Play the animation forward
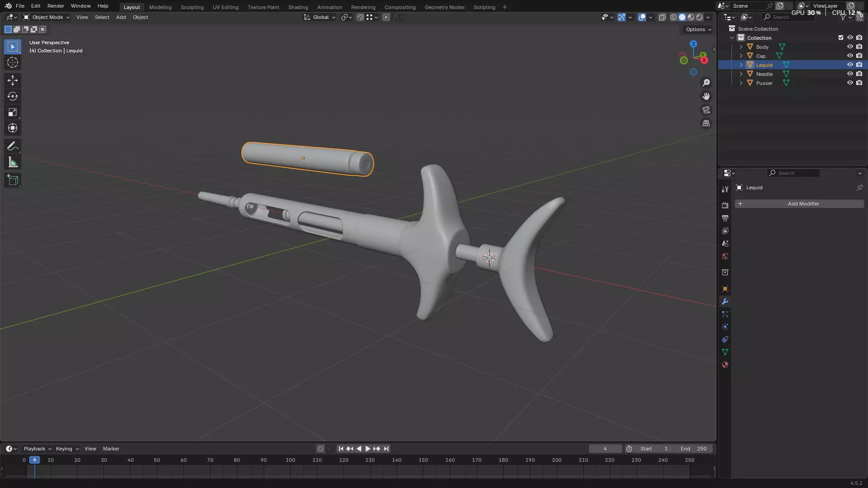The height and width of the screenshot is (488, 868). click(368, 449)
